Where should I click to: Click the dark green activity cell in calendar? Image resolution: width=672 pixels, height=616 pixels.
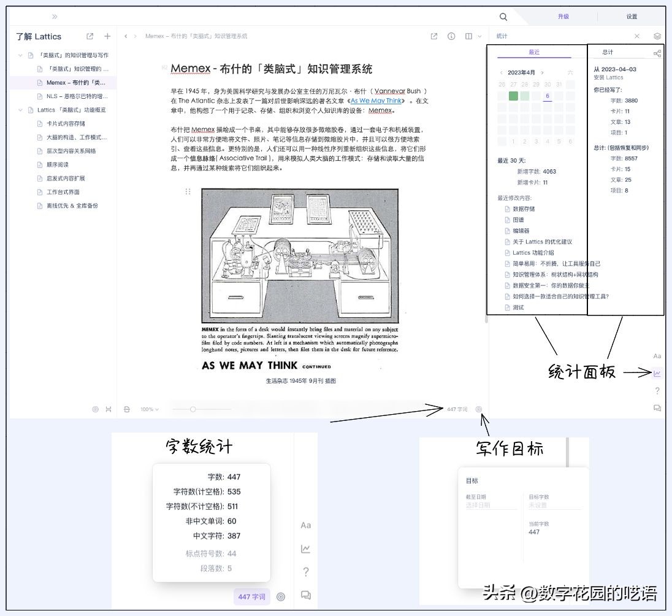(x=513, y=96)
